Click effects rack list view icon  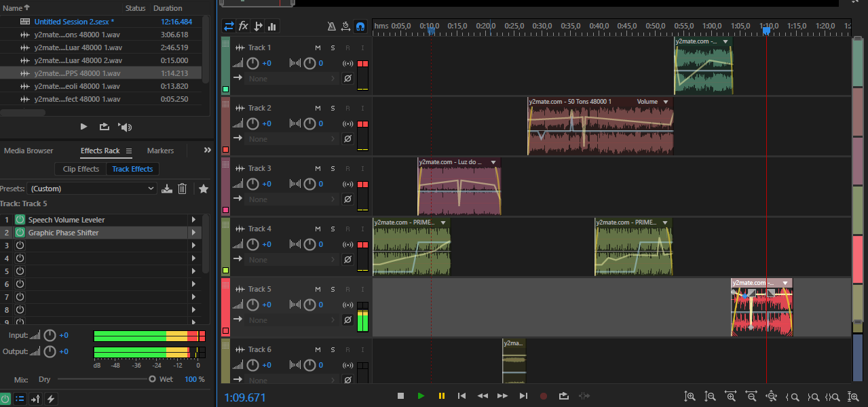20,399
